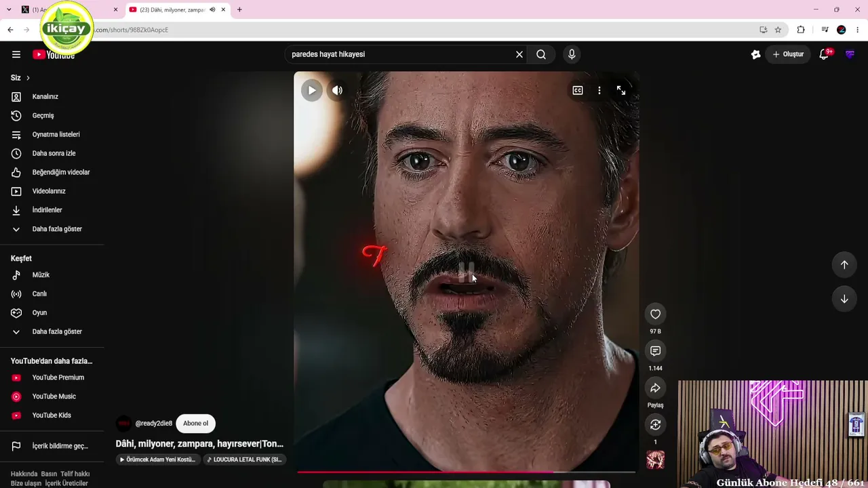Screen dimensions: 868x488
Task: Open Daha sonra izle list
Action: [x=52, y=154]
